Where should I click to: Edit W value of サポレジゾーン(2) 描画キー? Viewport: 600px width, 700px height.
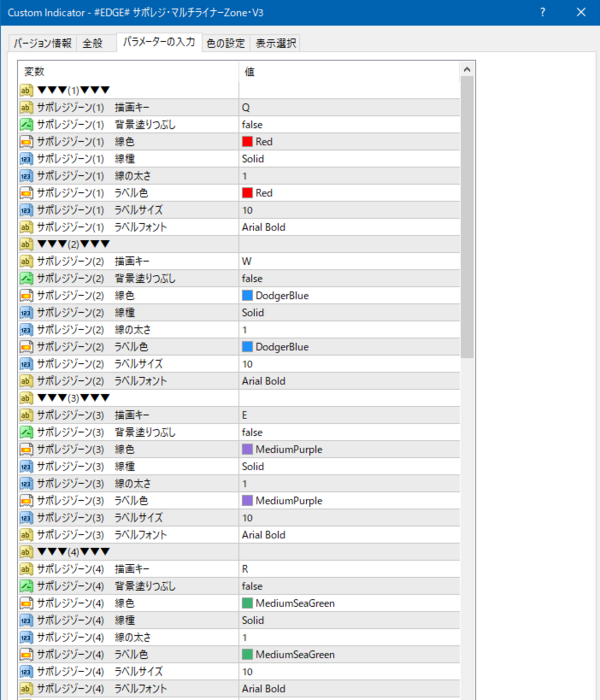pyautogui.click(x=349, y=261)
